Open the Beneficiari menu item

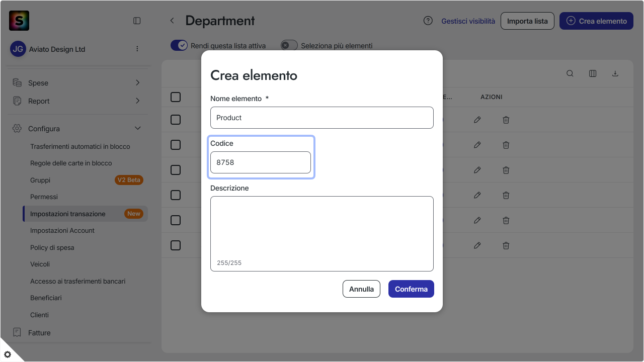click(46, 298)
